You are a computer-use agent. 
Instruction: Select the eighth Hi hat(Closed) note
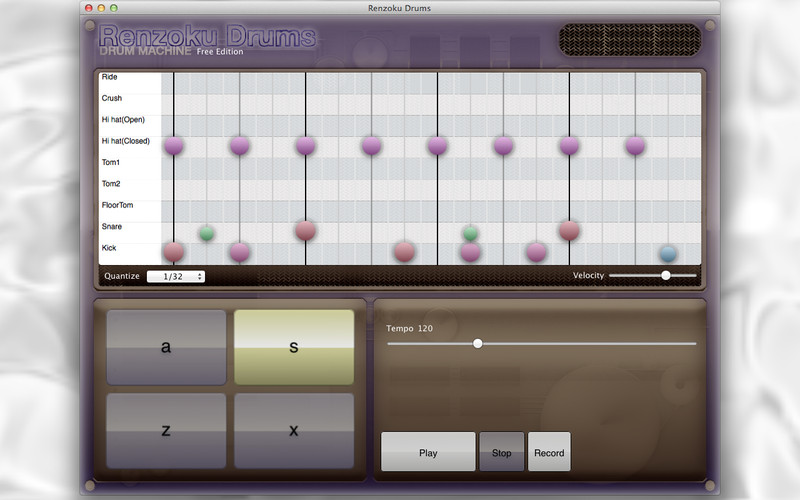(635, 146)
